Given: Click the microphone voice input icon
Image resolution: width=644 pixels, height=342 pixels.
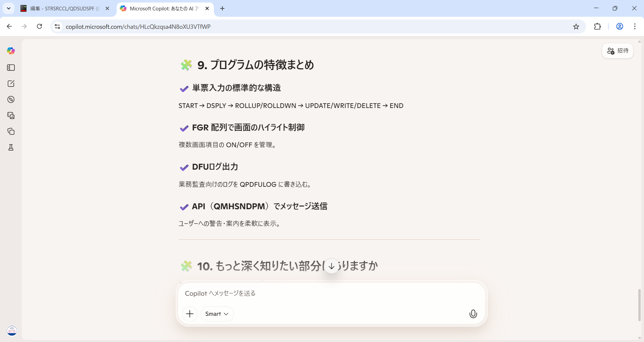Looking at the screenshot, I should [x=473, y=314].
